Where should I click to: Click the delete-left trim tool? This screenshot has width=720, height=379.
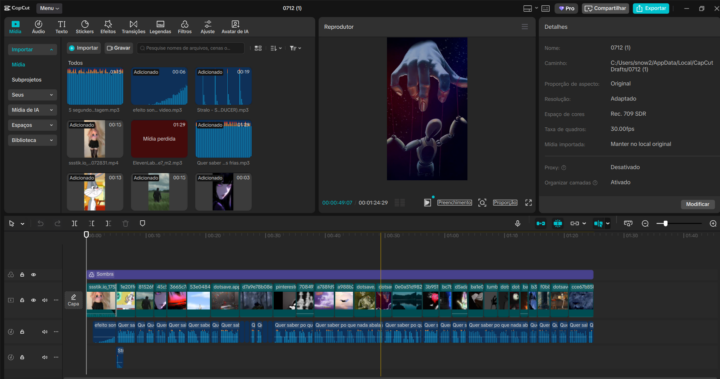(x=91, y=223)
